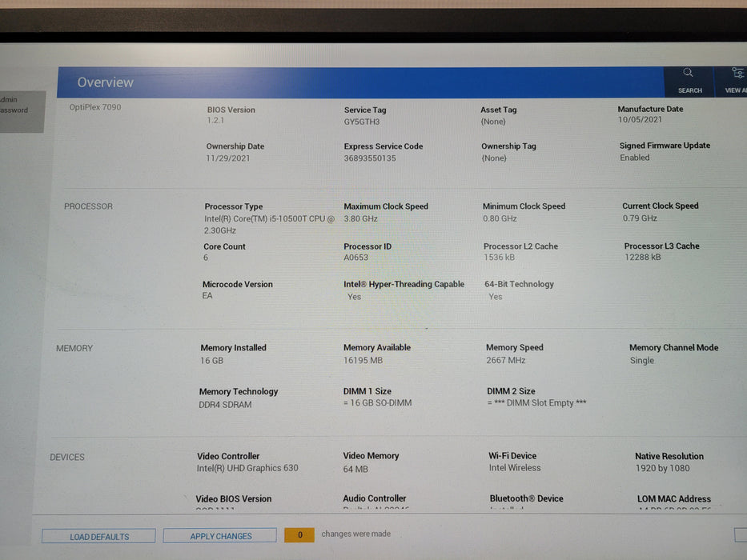Select Core Count value 6
The height and width of the screenshot is (560, 747).
point(205,258)
